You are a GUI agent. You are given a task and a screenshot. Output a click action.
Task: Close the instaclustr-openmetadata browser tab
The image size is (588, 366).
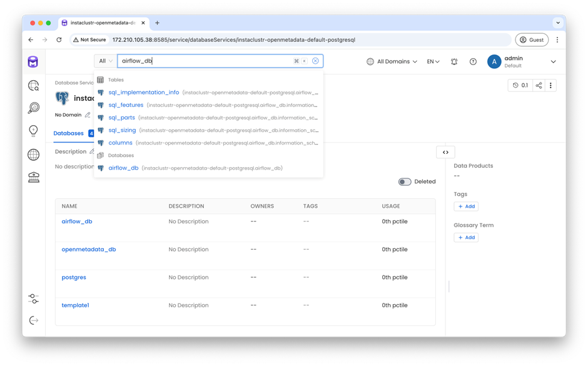(143, 23)
